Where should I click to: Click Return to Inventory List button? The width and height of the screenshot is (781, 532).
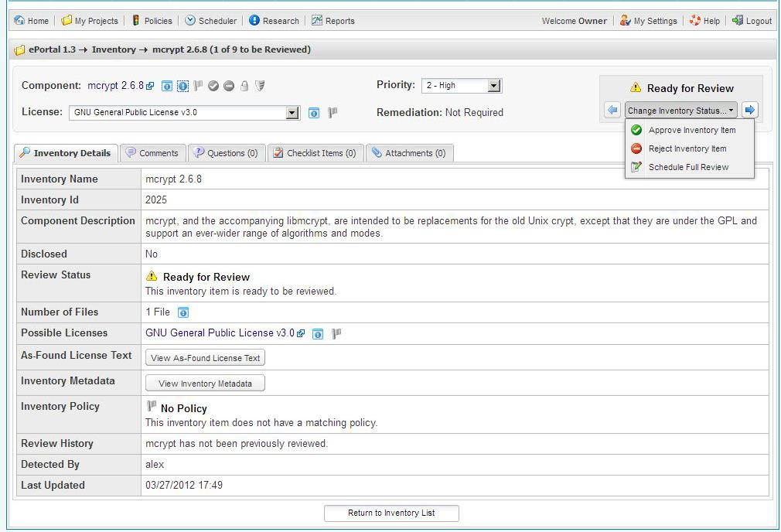(391, 513)
